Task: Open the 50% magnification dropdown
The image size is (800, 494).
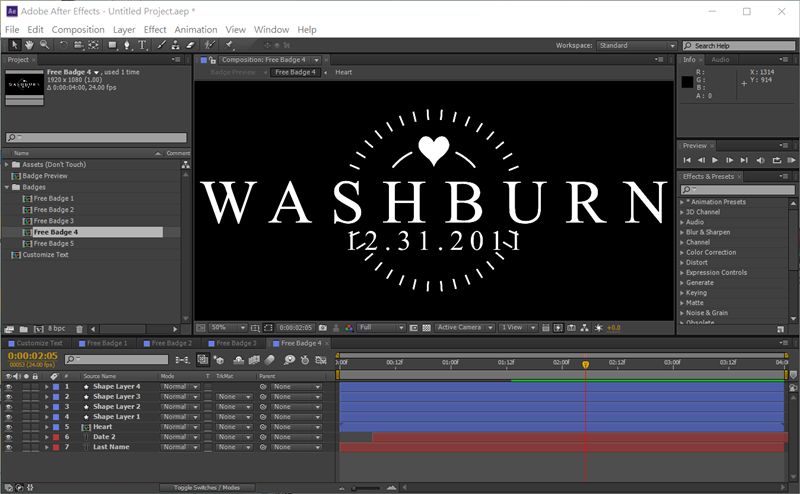Action: (x=226, y=328)
